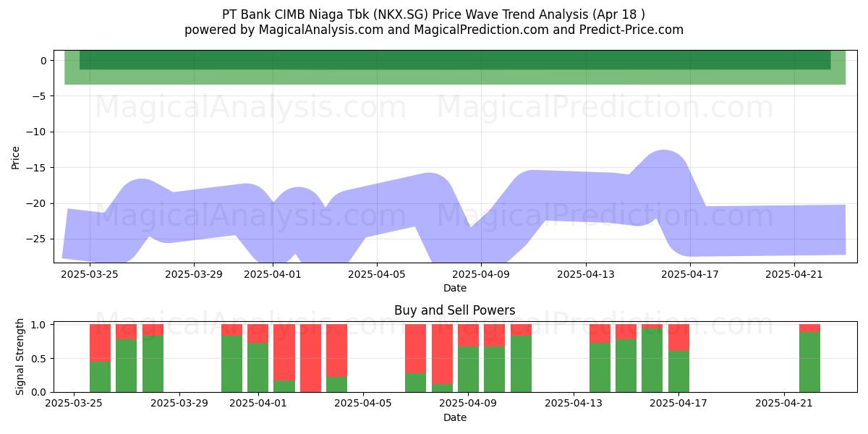
Task: Click the red sell portion of the 2025-04-02 bar
Action: 284,352
